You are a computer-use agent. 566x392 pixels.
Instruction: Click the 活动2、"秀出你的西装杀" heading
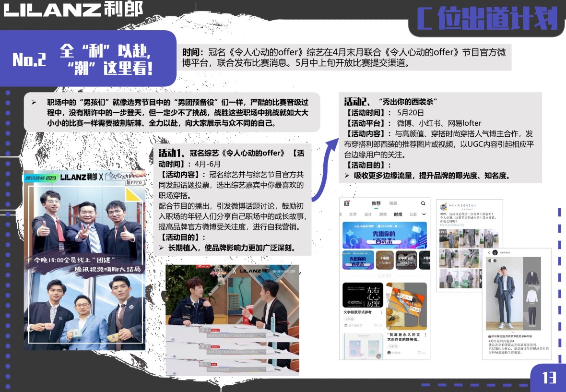pyautogui.click(x=391, y=102)
